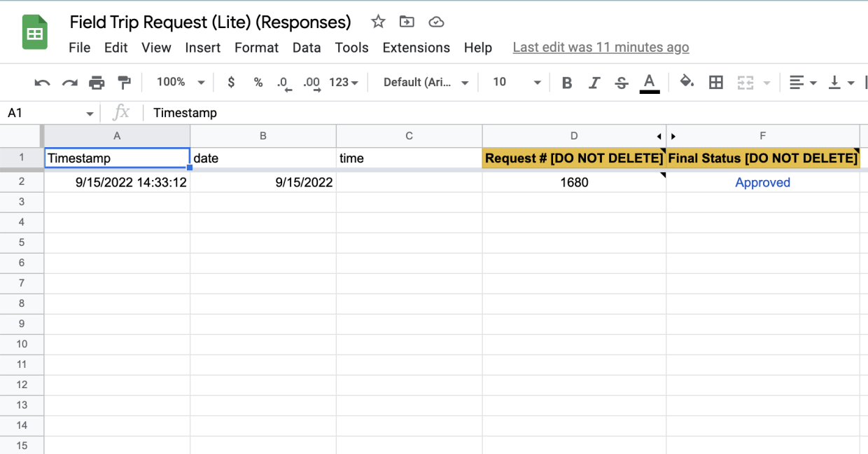
Task: Star the Field Trip Request spreadsheet
Action: pyautogui.click(x=377, y=22)
